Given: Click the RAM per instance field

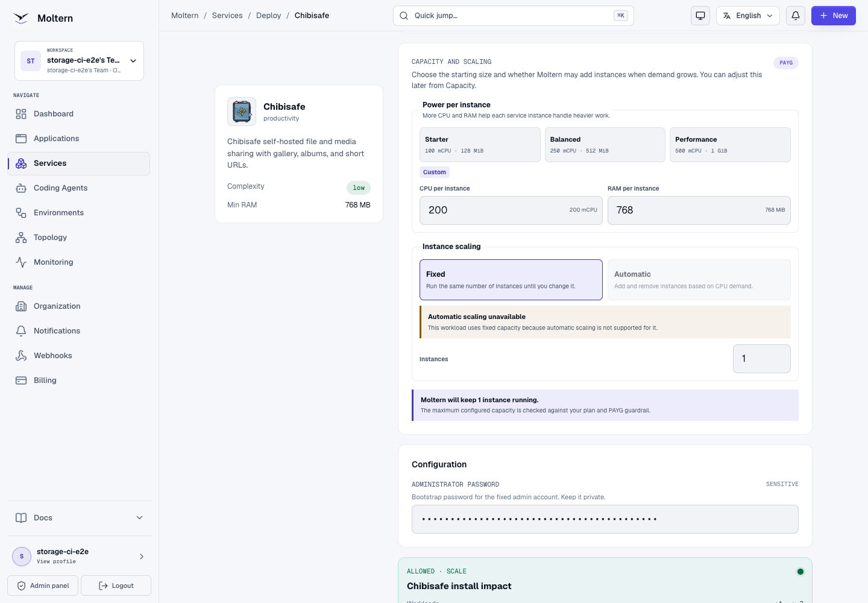Looking at the screenshot, I should (699, 210).
